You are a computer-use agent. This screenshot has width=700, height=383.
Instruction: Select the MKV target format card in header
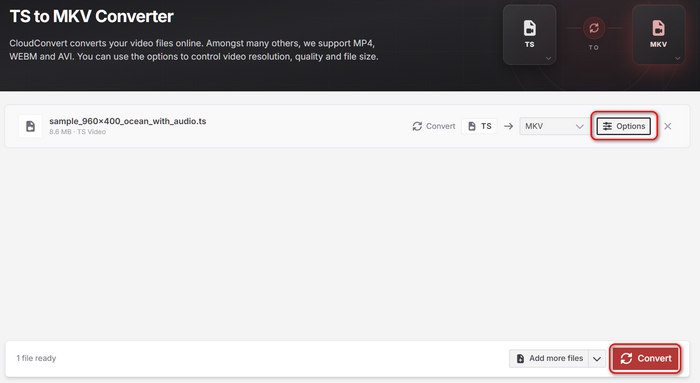[658, 35]
